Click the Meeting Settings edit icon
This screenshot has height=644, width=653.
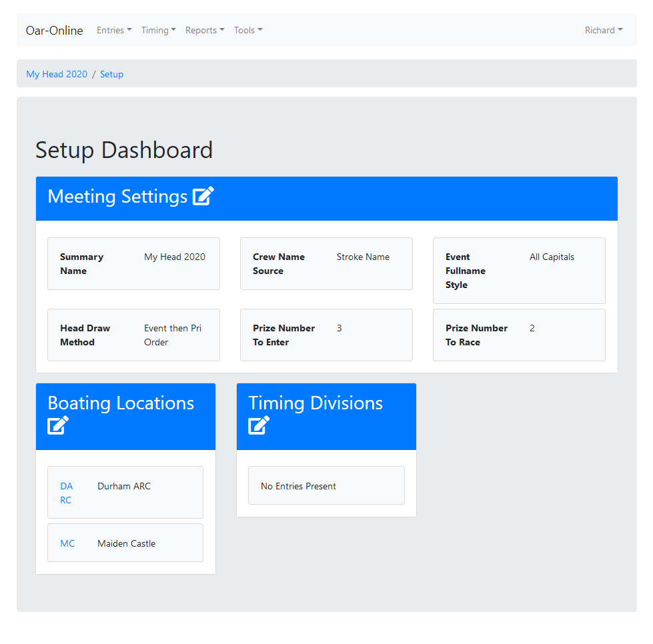pos(203,197)
